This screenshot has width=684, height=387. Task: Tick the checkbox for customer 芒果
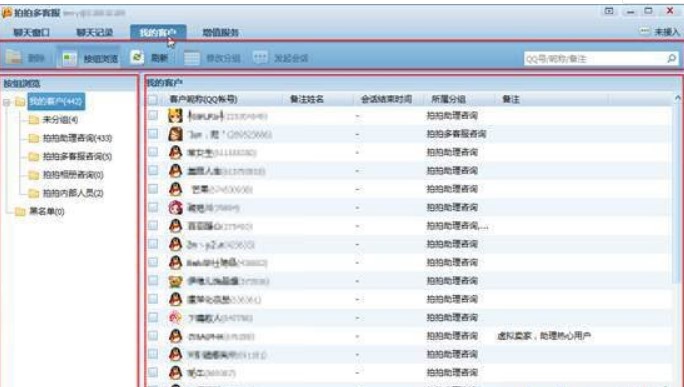pyautogui.click(x=153, y=188)
